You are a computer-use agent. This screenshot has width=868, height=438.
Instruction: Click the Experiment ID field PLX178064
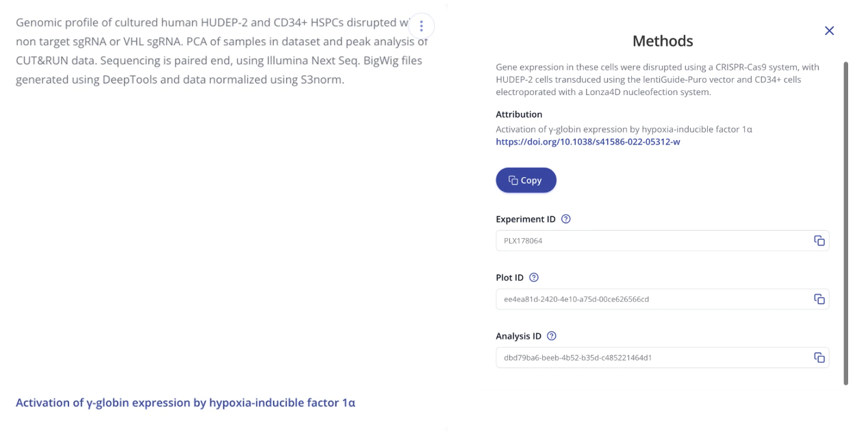coord(650,241)
